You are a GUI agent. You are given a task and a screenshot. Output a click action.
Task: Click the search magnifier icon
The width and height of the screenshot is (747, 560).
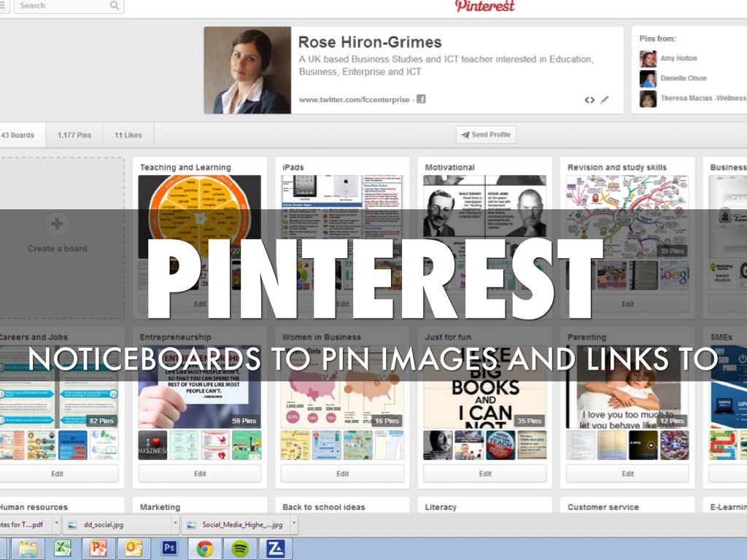click(x=115, y=6)
